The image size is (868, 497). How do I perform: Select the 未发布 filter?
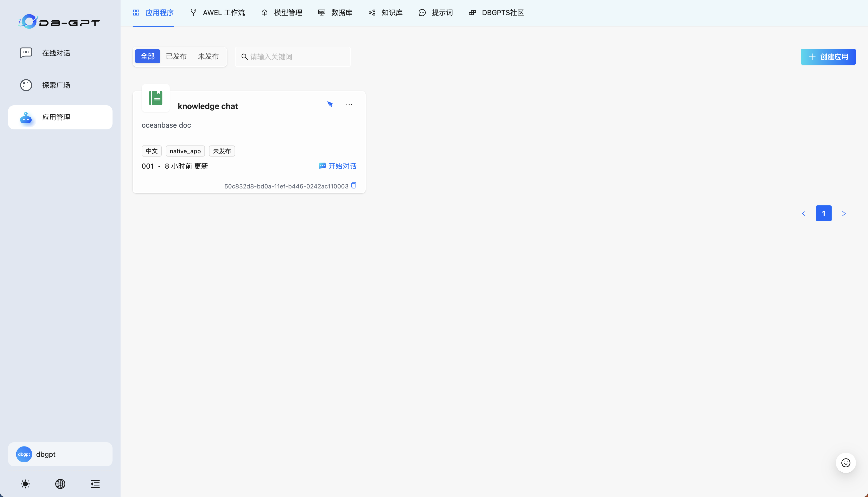[x=208, y=56]
